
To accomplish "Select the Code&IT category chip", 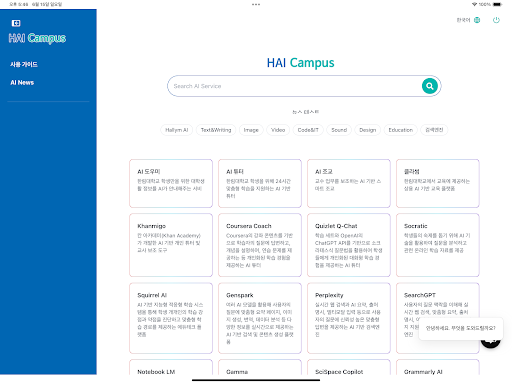I will (308, 130).
